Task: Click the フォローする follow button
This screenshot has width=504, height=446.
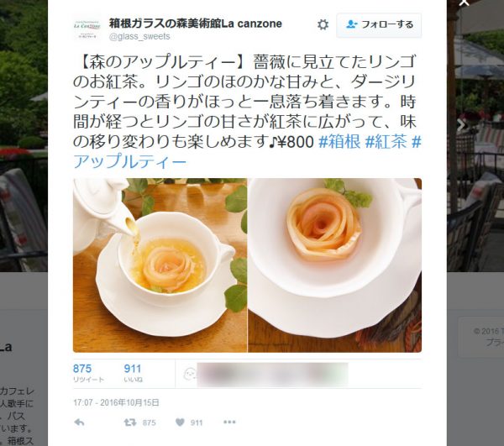Action: pos(379,24)
